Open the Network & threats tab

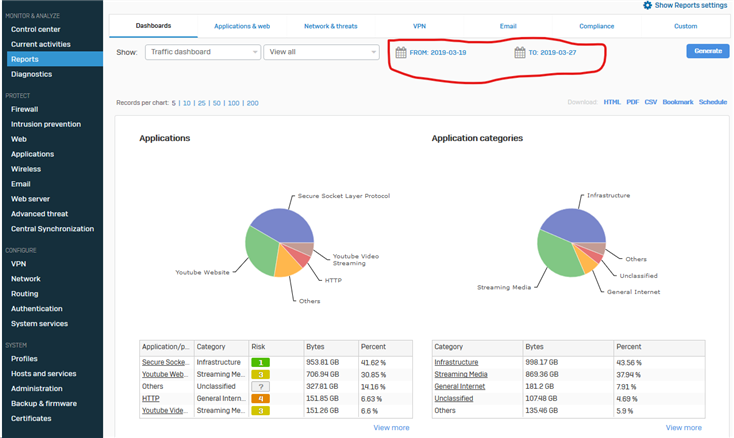tap(330, 26)
